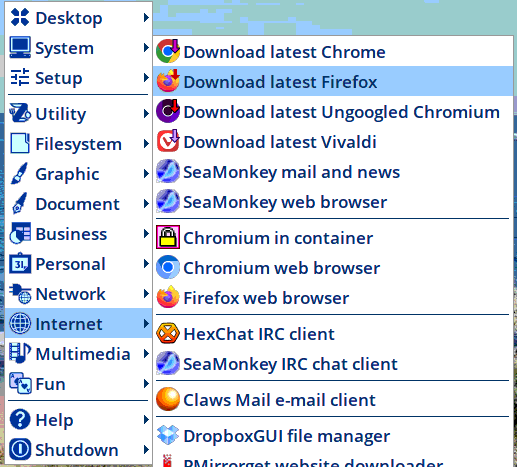The image size is (517, 467).
Task: Expand the Internet submenu arrow
Action: click(146, 323)
